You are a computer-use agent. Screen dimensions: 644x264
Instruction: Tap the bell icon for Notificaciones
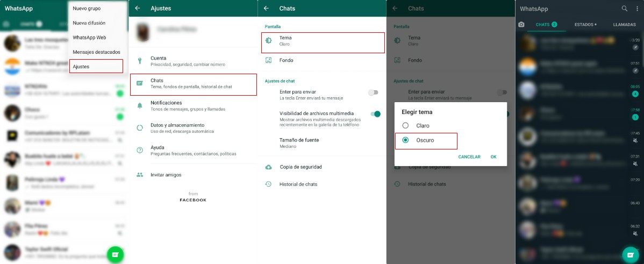click(140, 105)
